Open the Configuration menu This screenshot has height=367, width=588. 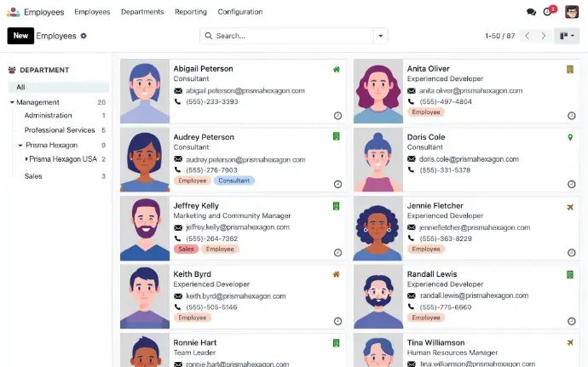239,12
